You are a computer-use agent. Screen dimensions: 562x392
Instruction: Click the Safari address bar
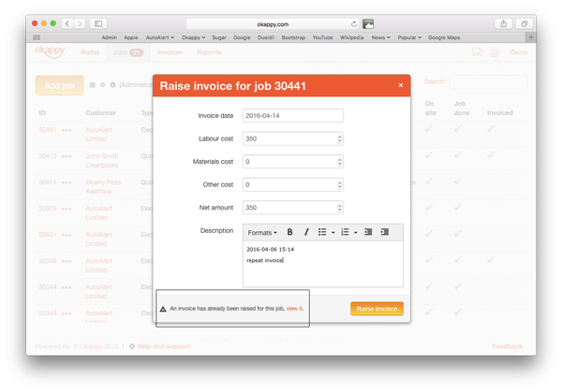tap(273, 24)
